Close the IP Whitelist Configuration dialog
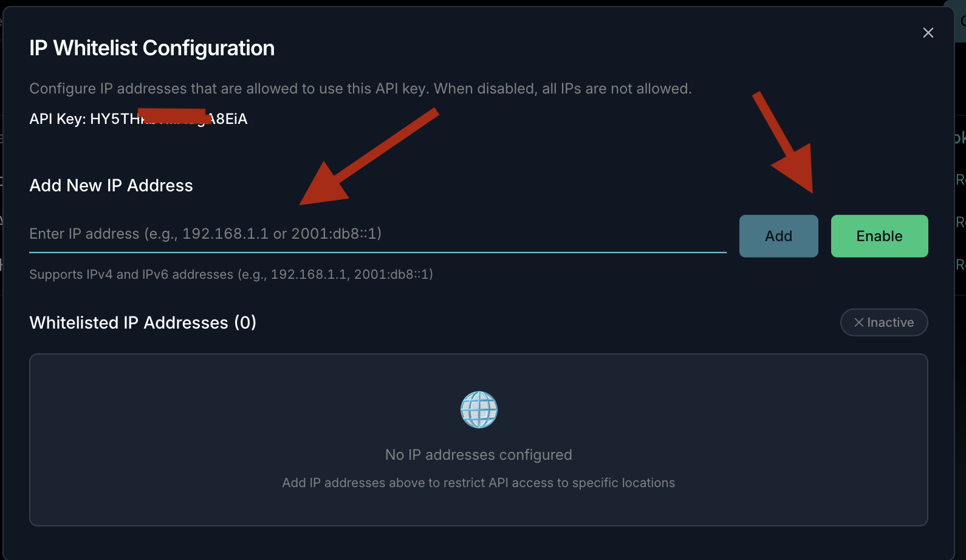966x560 pixels. (x=928, y=33)
